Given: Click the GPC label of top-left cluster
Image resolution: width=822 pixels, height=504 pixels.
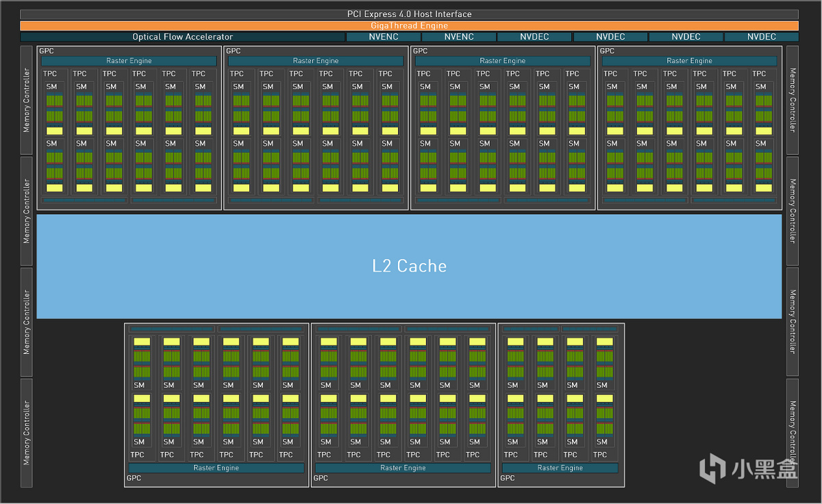Looking at the screenshot, I should tap(46, 51).
